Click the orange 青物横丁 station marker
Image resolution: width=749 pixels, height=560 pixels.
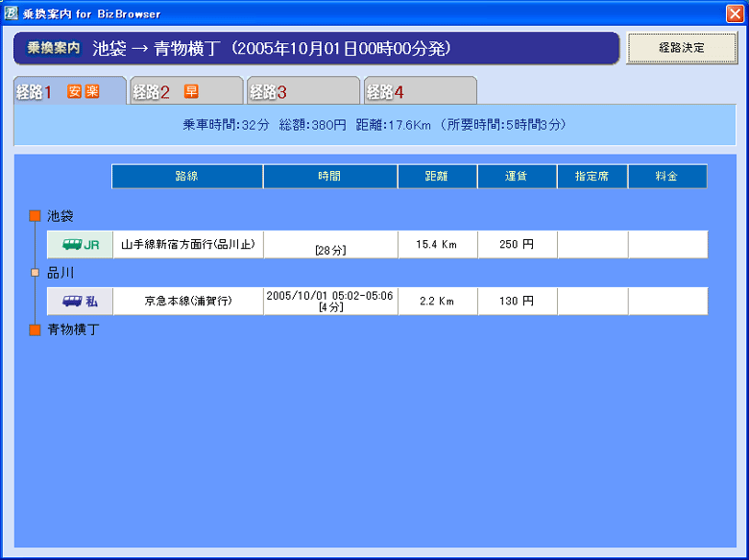[35, 329]
